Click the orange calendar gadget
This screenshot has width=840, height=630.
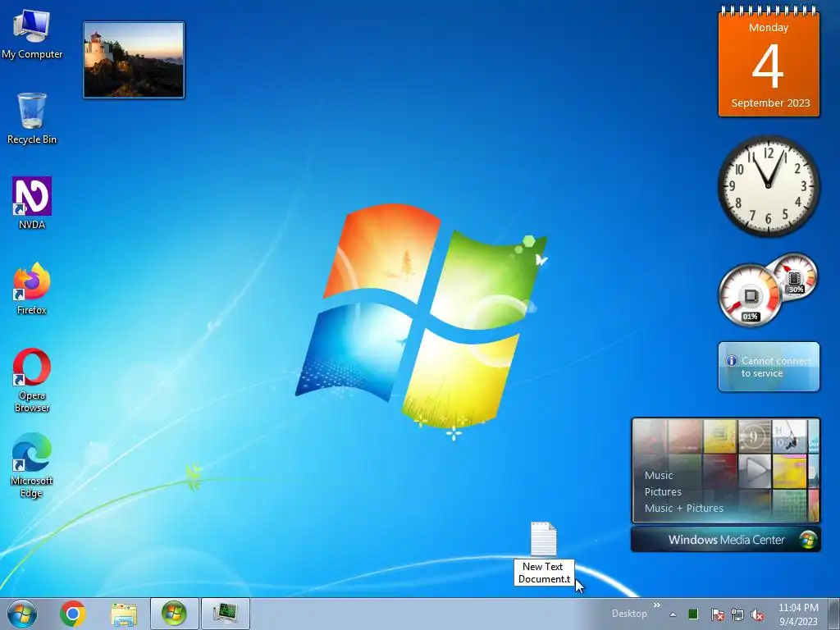tap(769, 62)
